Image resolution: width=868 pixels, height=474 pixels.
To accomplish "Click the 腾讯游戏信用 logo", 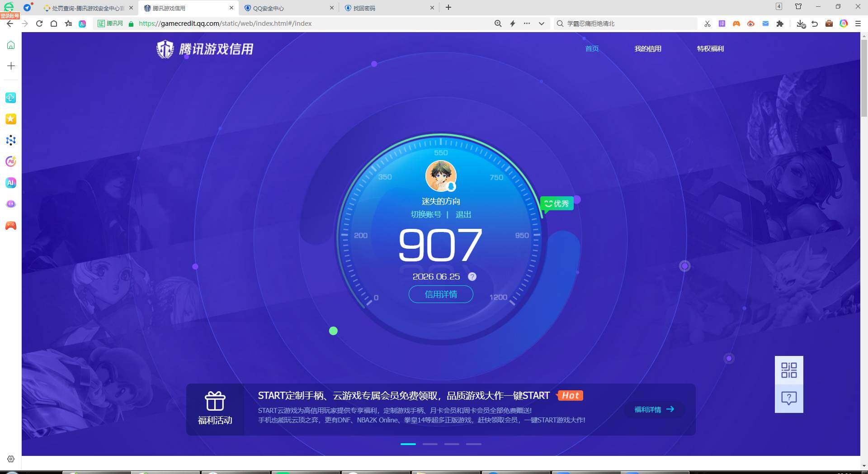I will 205,49.
